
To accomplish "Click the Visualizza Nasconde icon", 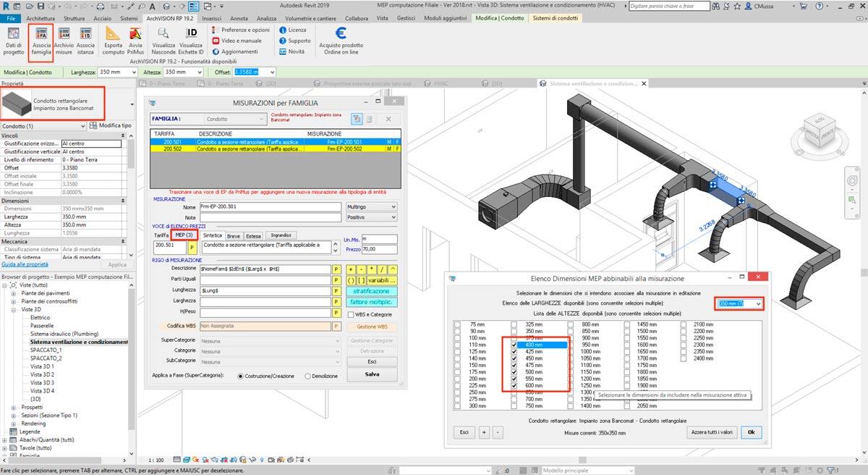I will 163,41.
